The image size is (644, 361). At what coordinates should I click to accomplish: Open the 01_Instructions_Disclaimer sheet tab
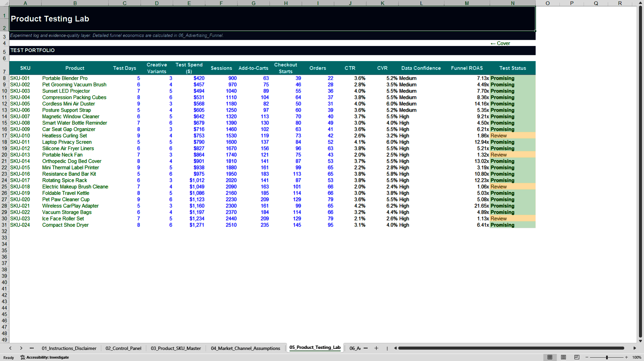69,348
